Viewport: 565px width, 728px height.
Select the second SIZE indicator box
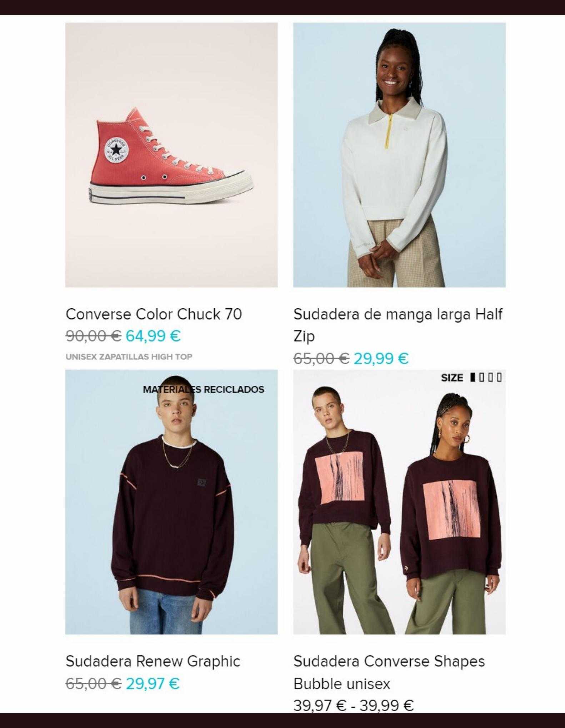pos(481,377)
